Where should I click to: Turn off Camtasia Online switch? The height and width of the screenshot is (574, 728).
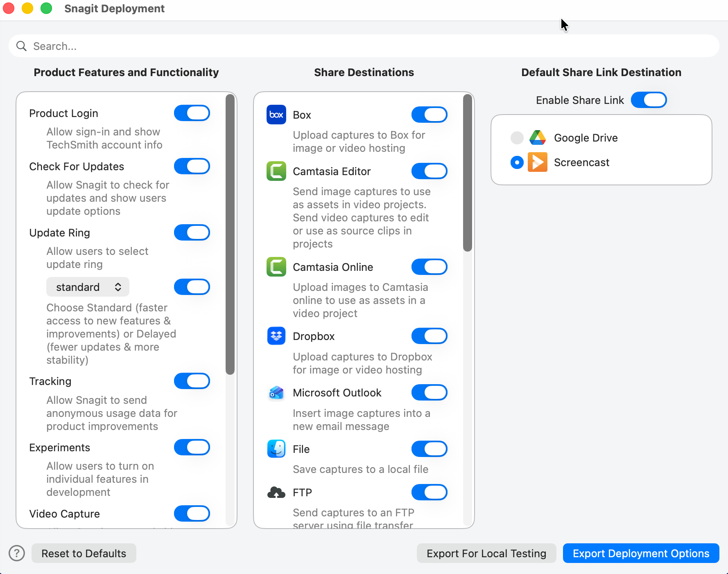tap(430, 267)
